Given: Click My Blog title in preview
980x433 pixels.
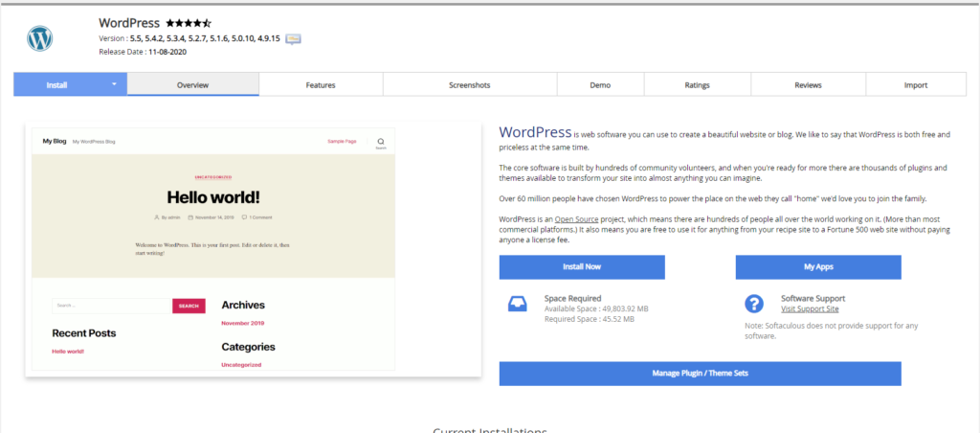Looking at the screenshot, I should (55, 142).
